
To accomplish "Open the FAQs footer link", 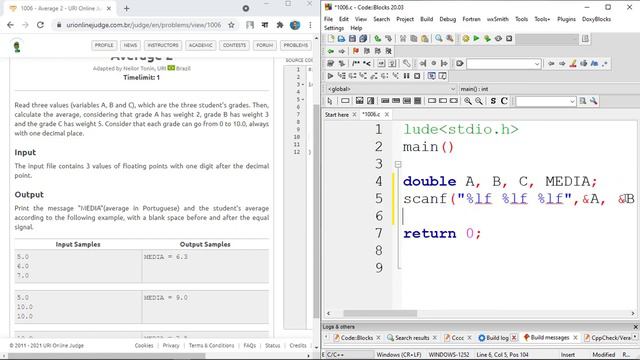I will click(249, 346).
